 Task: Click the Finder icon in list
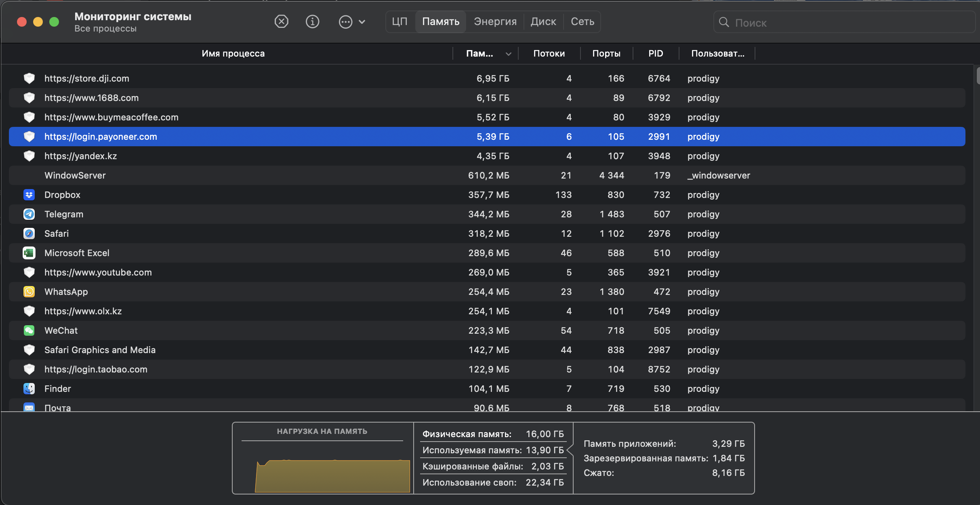(x=29, y=389)
